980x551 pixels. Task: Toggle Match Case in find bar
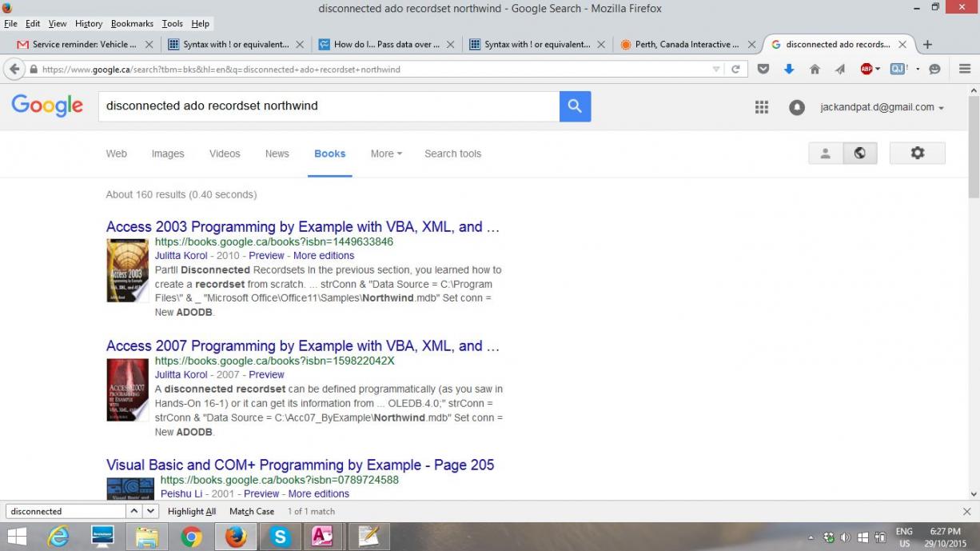click(252, 512)
